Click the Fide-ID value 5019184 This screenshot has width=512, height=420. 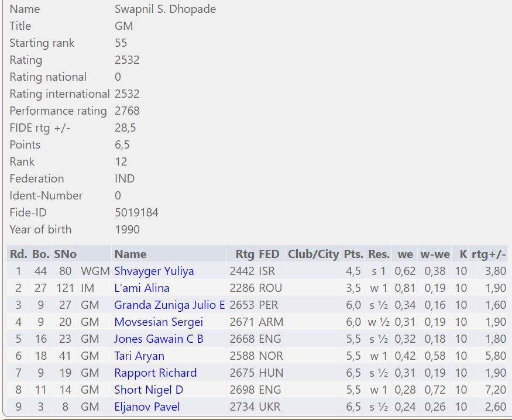(136, 213)
